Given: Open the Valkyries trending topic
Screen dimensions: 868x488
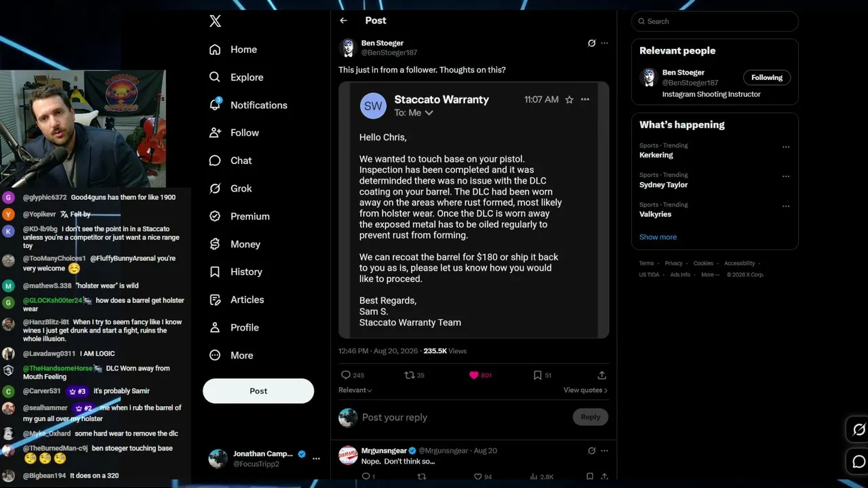Looking at the screenshot, I should tap(655, 214).
